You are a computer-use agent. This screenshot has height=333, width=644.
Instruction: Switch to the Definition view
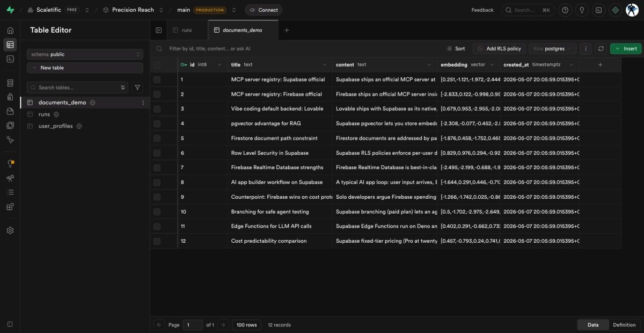[x=624, y=324]
